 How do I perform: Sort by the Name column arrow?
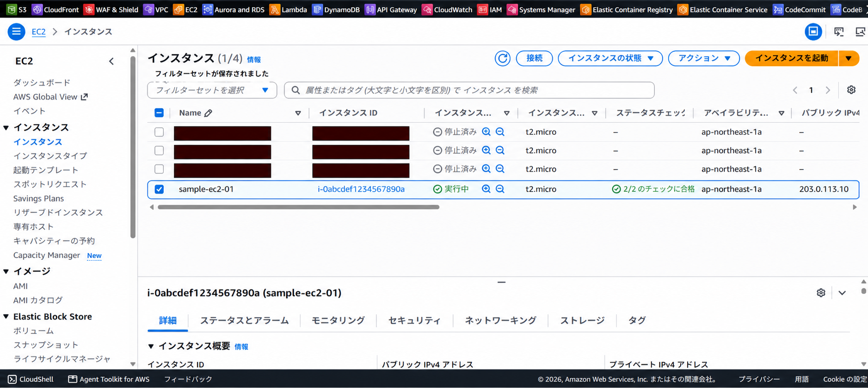point(298,113)
